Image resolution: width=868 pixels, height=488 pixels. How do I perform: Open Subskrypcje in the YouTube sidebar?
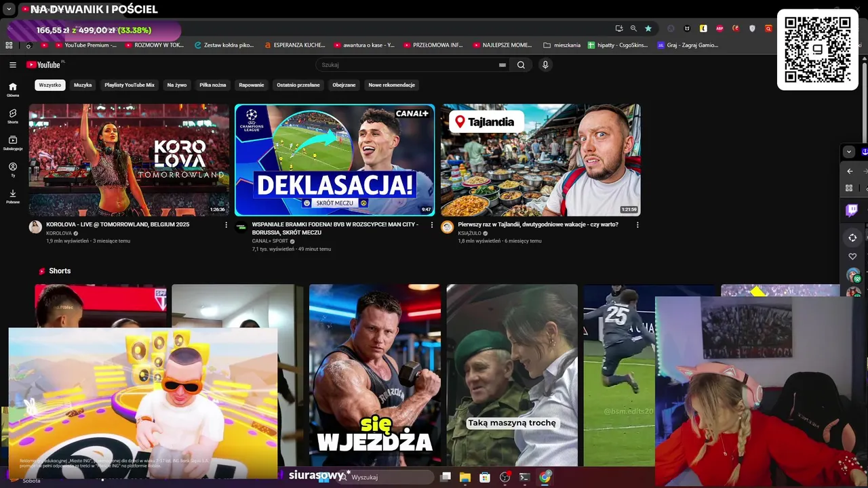click(12, 143)
